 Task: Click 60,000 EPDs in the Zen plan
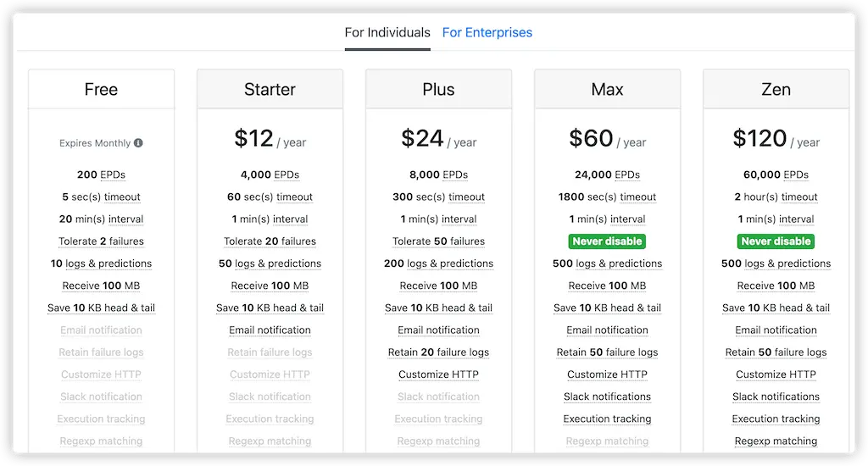776,175
